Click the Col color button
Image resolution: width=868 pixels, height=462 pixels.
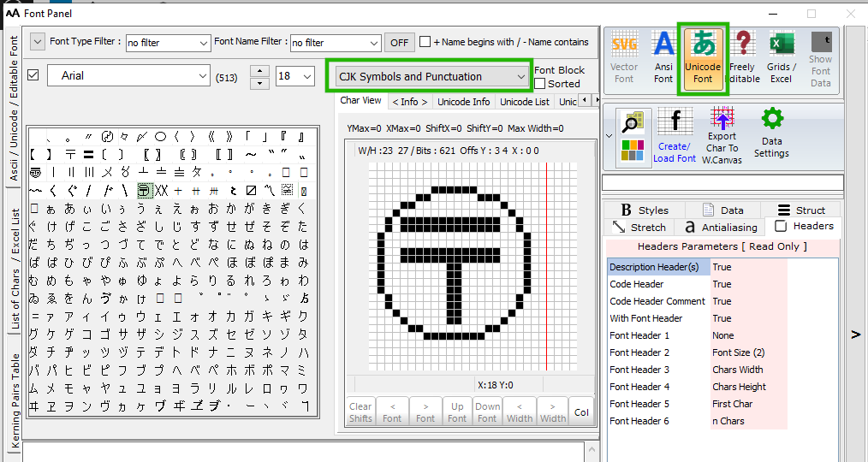pos(581,412)
